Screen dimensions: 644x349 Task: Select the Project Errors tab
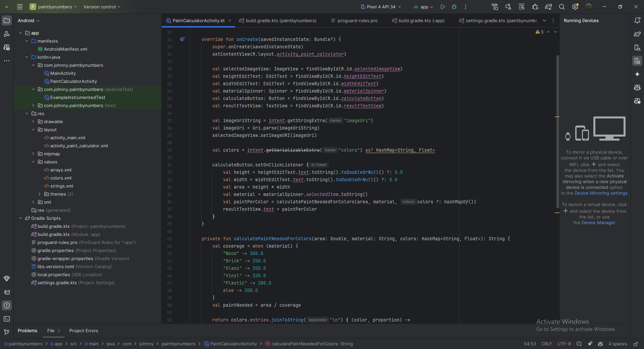pyautogui.click(x=84, y=331)
